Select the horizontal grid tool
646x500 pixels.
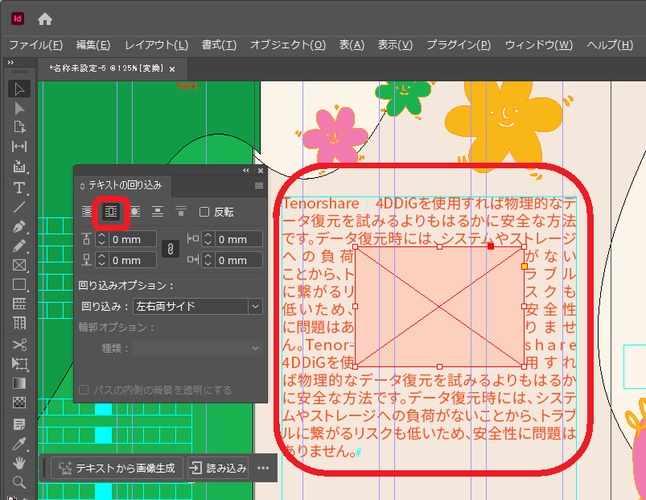click(19, 304)
